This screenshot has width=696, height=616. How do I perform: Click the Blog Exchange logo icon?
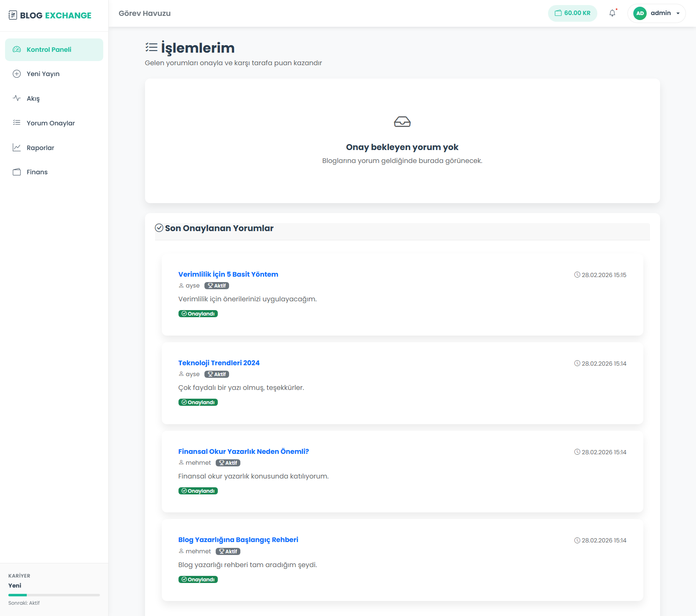(x=13, y=15)
